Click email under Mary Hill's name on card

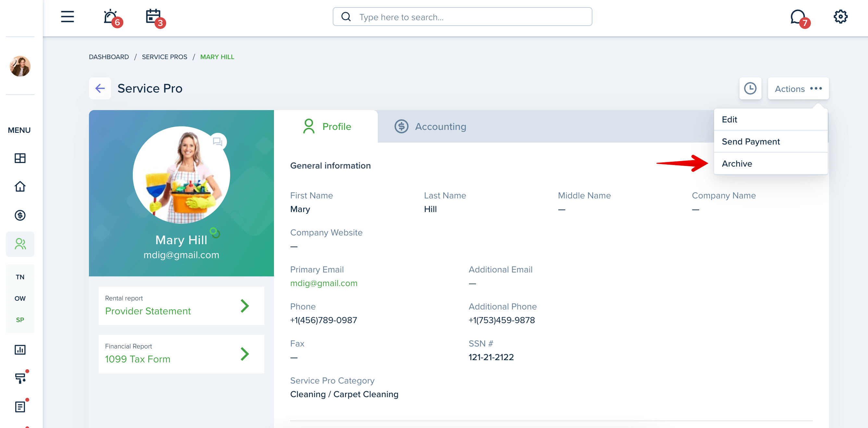181,255
